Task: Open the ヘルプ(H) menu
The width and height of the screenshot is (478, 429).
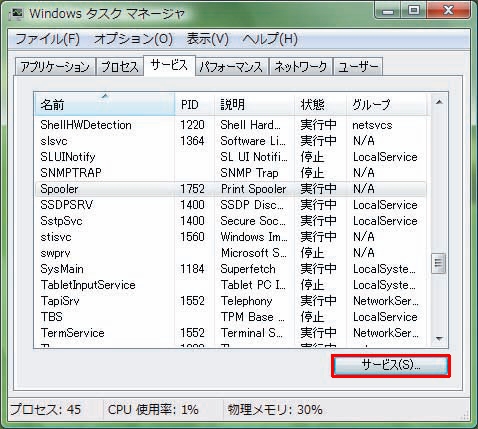Action: 270,39
